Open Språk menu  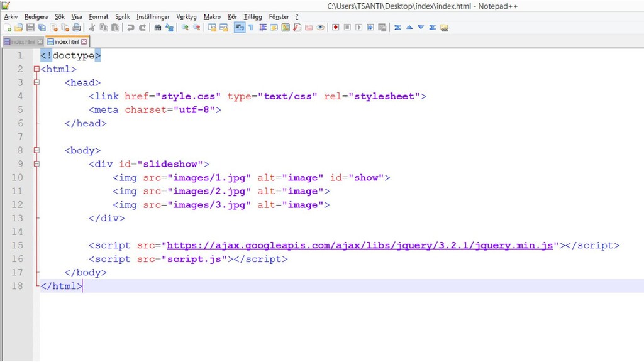coord(123,17)
